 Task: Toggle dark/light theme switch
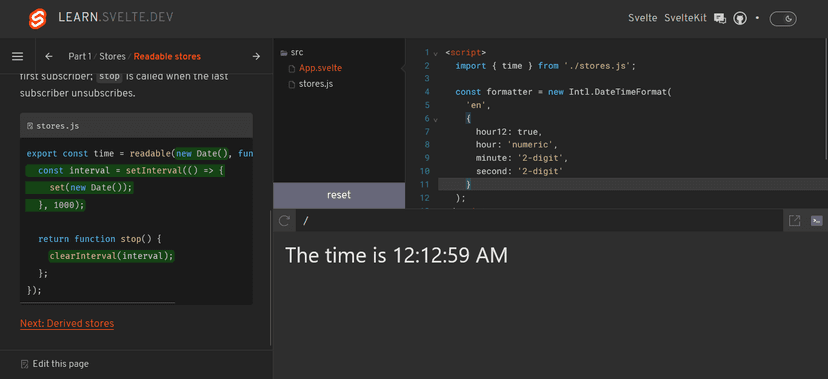[783, 19]
